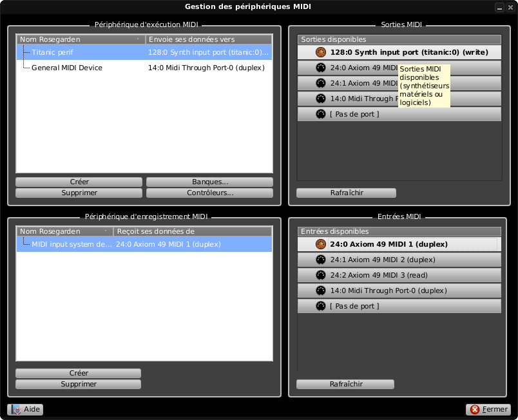Open Contrôleurs... dialog
Image resolution: width=518 pixels, height=420 pixels.
point(210,193)
